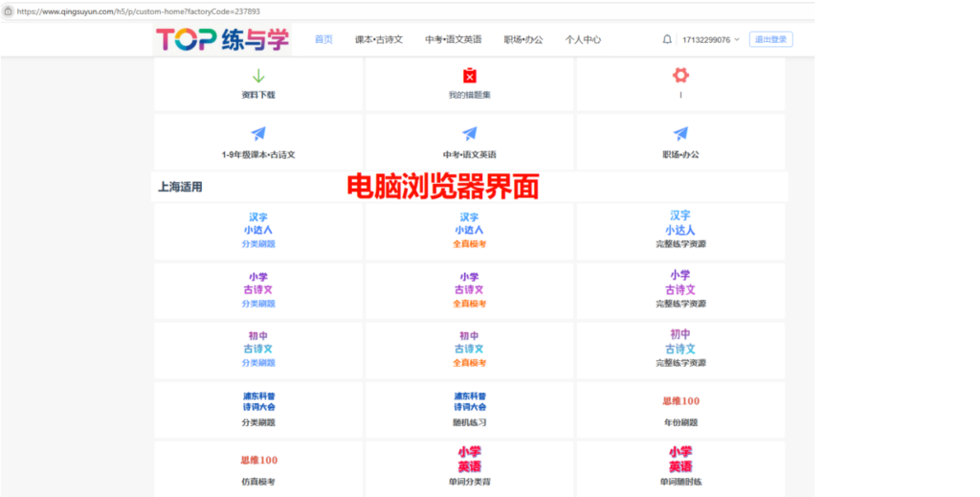Screen dimensions: 980x497
Task: Select the 首页 navigation tab
Action: tap(323, 39)
